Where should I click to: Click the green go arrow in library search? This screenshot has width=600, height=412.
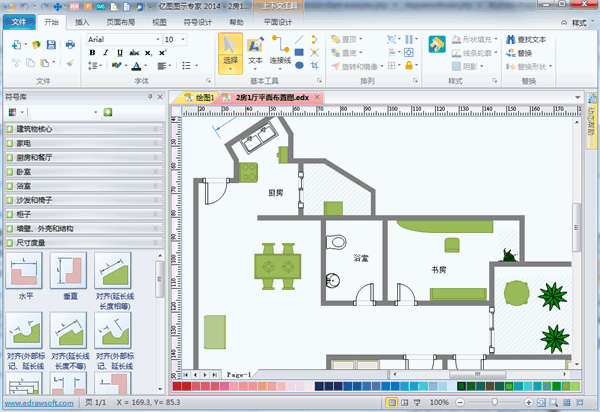tap(108, 112)
